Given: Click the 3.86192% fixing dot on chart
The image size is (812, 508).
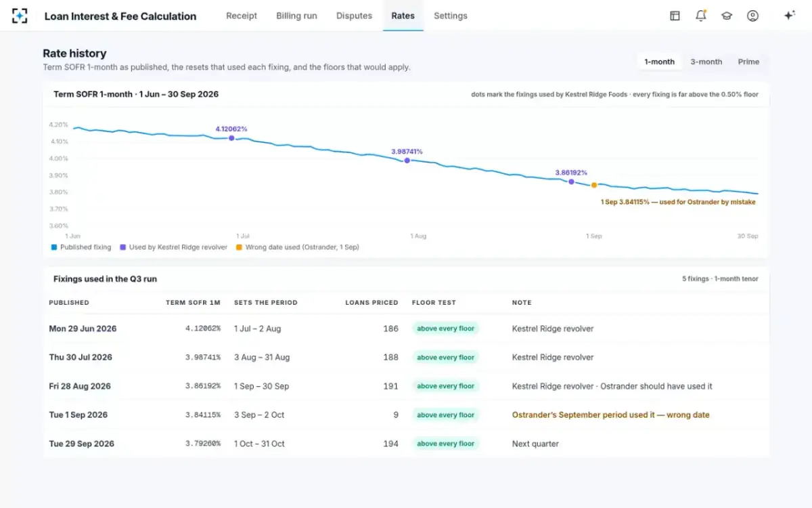Looking at the screenshot, I should 571,182.
